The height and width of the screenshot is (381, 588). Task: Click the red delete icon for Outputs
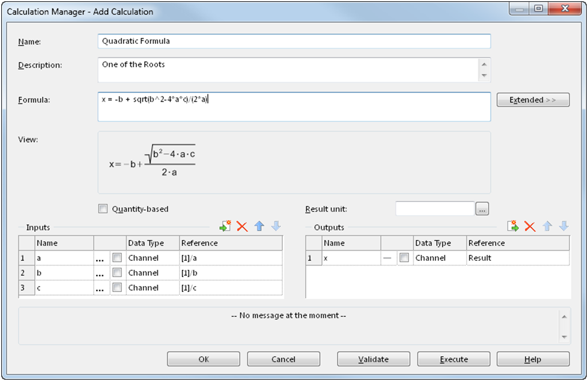530,227
